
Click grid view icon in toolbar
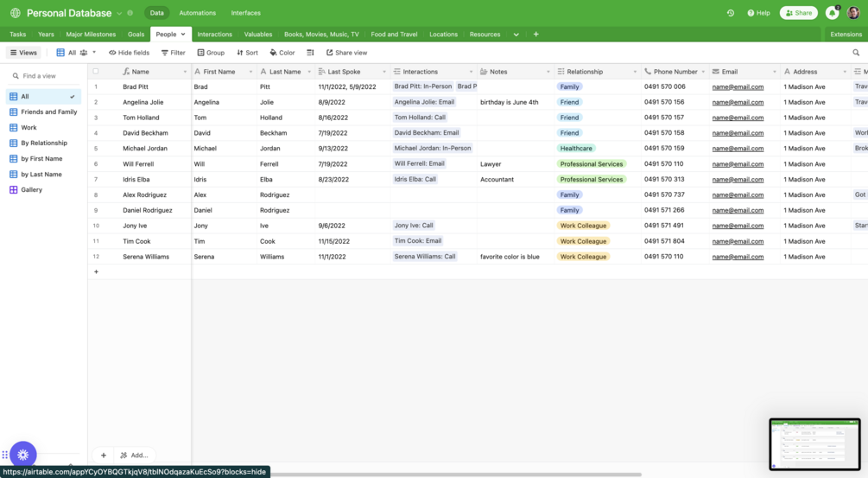60,53
